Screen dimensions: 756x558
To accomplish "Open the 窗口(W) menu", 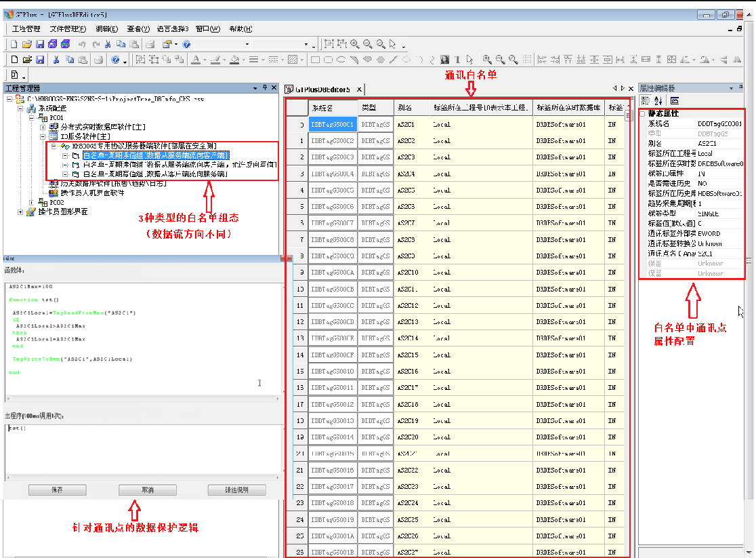I will 207,28.
